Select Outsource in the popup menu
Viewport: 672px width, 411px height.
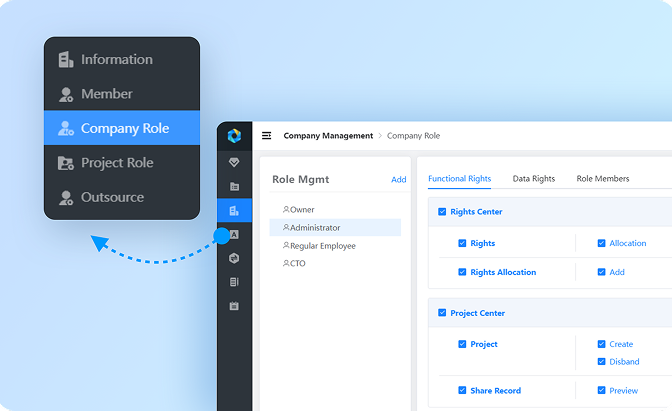(112, 197)
